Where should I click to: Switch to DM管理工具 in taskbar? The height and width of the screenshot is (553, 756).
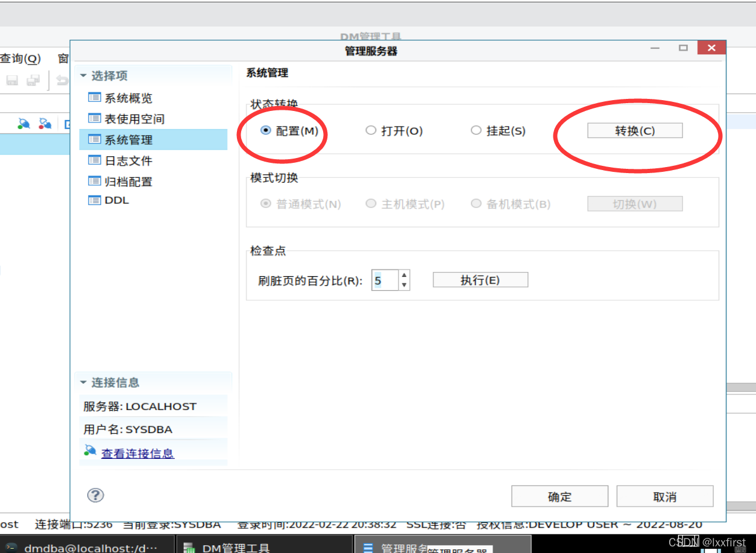point(264,545)
